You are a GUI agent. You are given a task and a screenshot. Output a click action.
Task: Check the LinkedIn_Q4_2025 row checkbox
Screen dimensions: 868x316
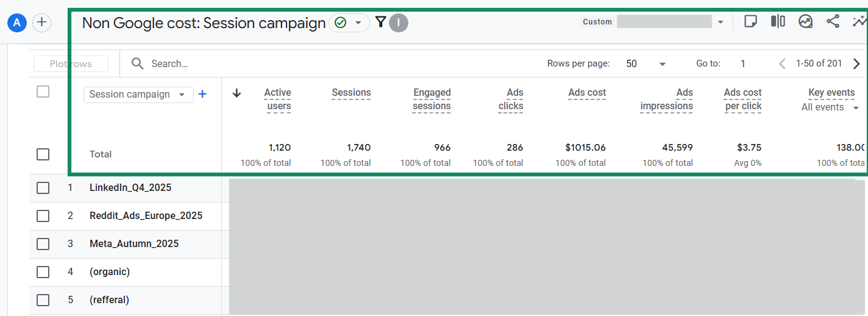(x=43, y=188)
